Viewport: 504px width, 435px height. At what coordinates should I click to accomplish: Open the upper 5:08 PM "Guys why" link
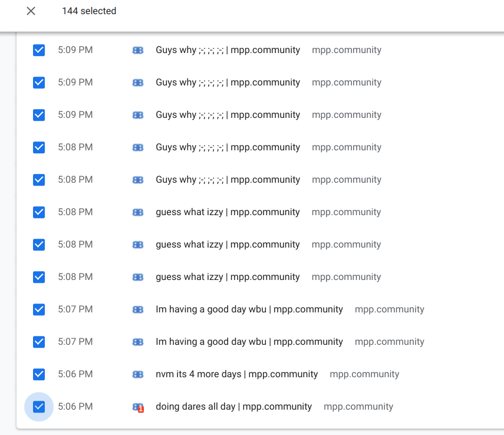228,147
